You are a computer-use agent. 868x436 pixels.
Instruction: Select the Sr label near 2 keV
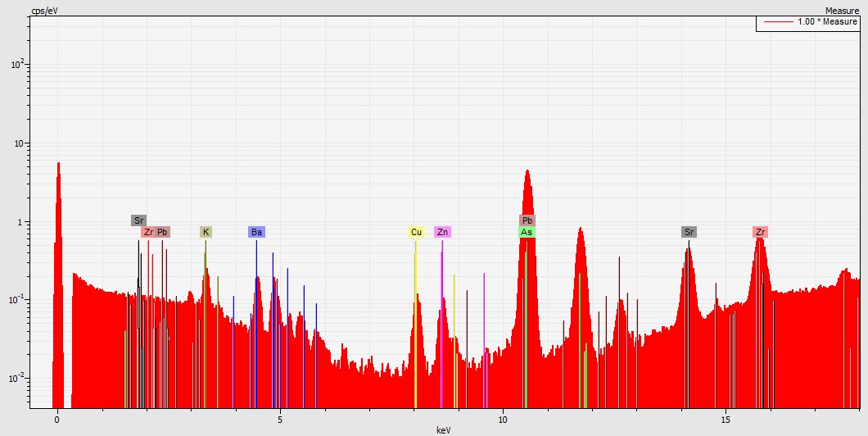click(x=139, y=220)
